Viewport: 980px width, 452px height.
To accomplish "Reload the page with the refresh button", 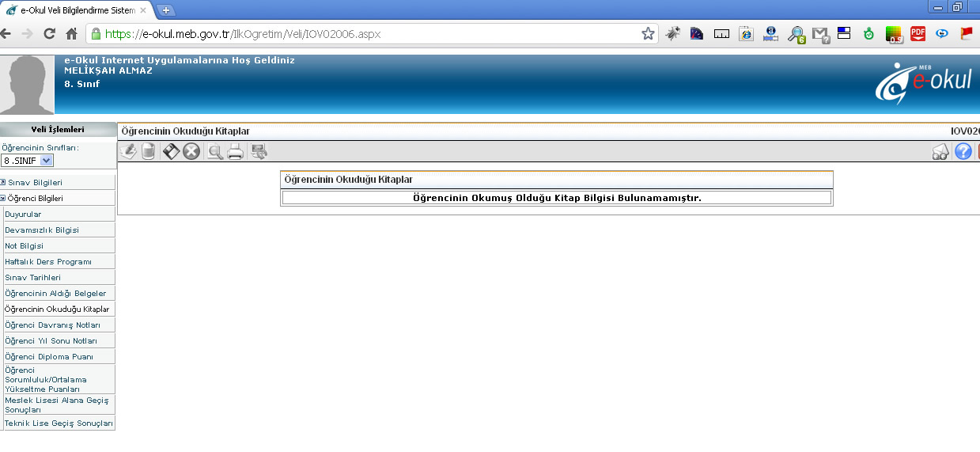I will coord(49,33).
